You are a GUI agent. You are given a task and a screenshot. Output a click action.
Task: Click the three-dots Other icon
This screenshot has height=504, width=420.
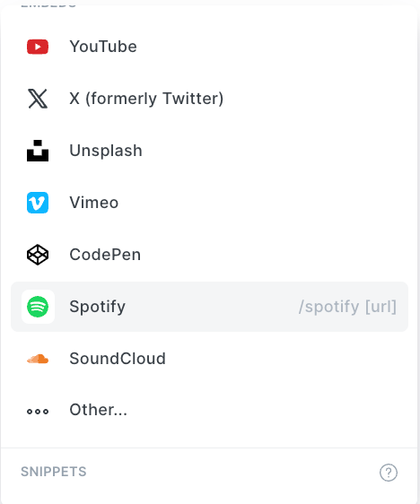point(38,411)
